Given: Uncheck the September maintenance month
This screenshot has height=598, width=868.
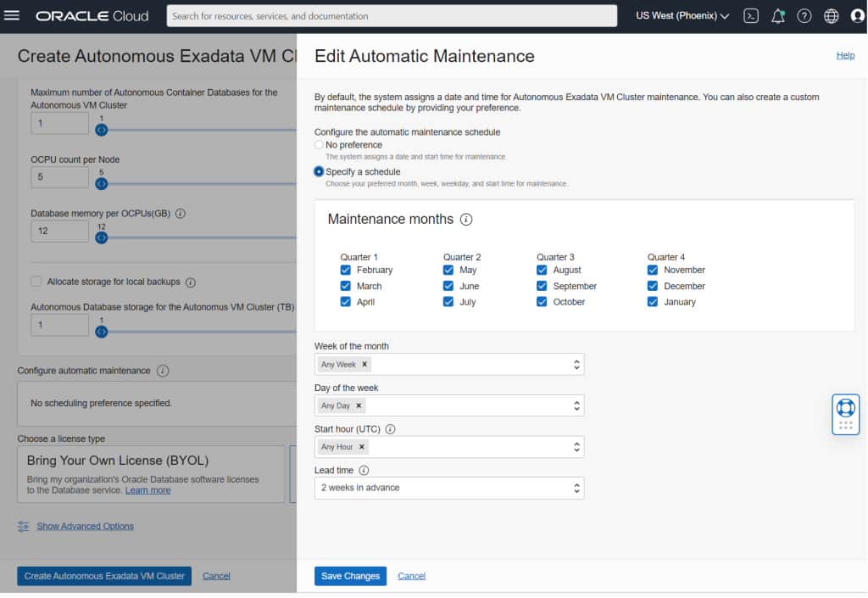Looking at the screenshot, I should [x=541, y=286].
